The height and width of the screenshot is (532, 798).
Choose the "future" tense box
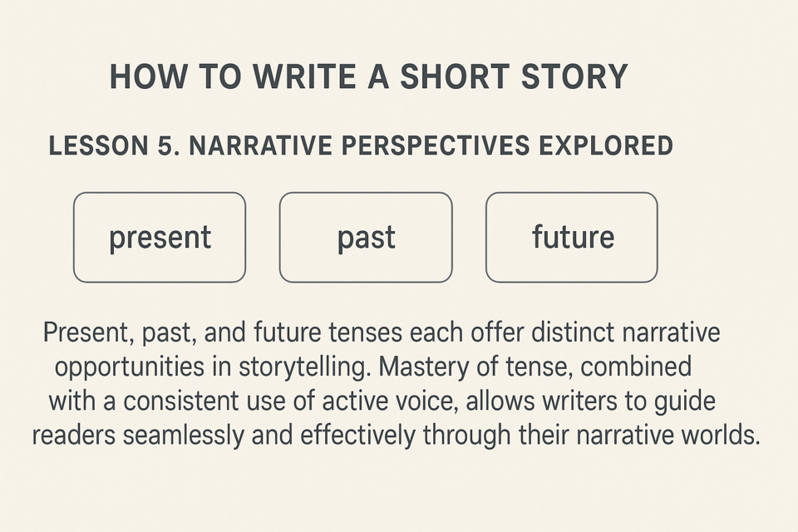572,237
